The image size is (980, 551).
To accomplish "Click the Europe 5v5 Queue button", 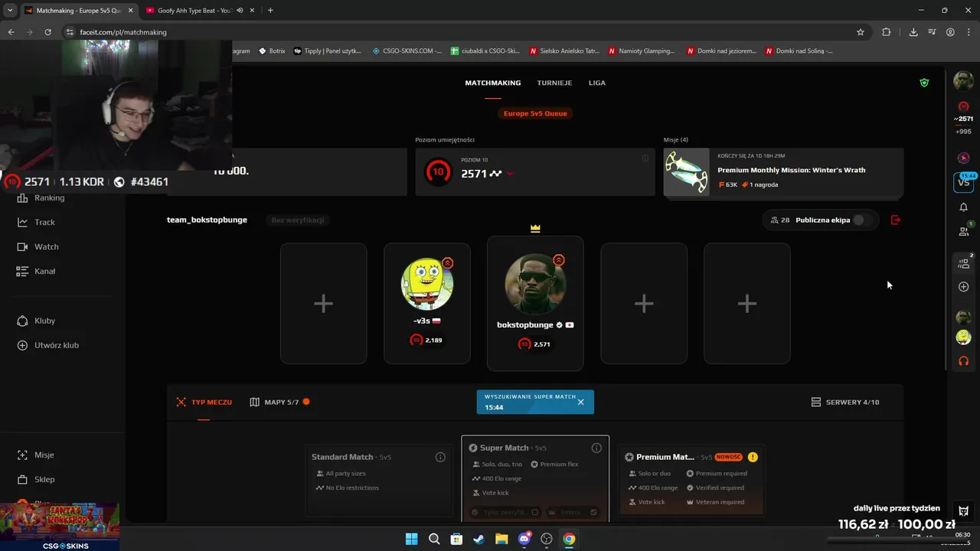I will [x=535, y=113].
